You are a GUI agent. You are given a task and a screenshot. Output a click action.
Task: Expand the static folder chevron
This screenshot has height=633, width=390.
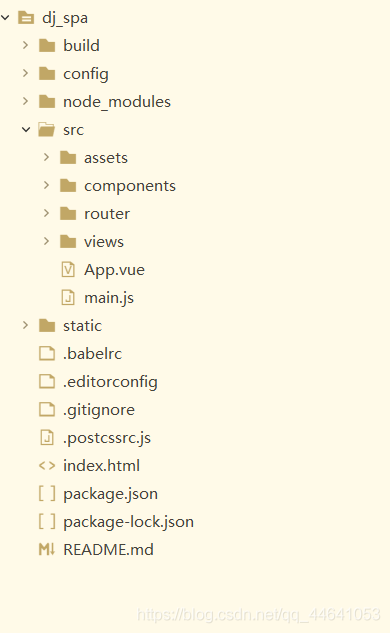(x=25, y=325)
